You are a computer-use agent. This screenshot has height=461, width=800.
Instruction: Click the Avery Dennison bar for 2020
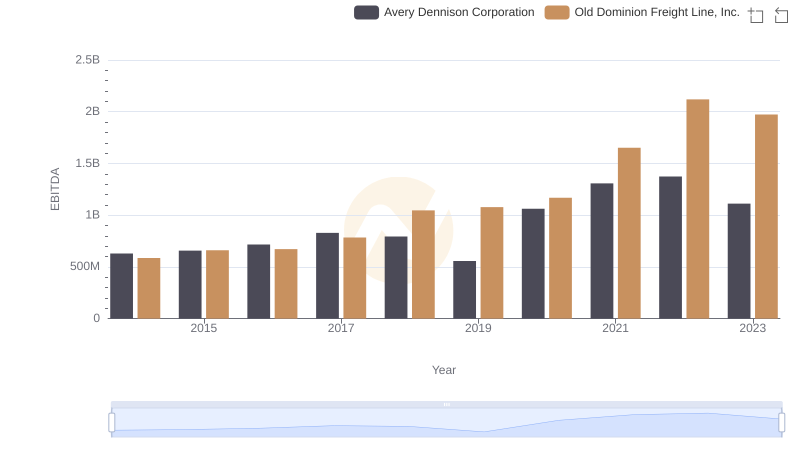[533, 264]
